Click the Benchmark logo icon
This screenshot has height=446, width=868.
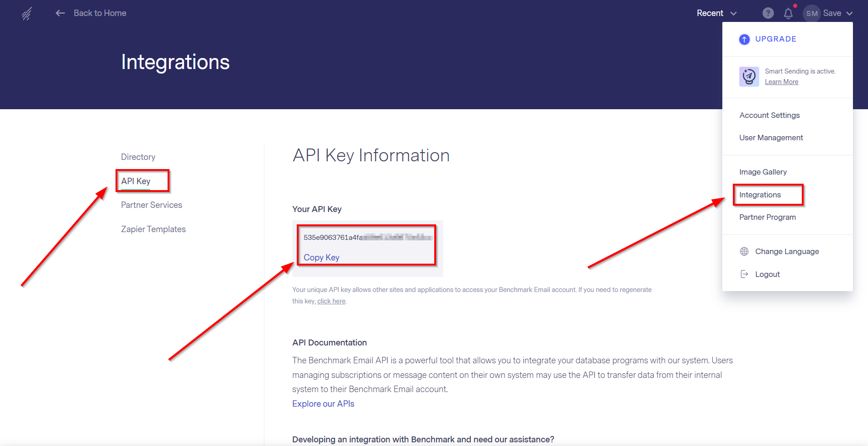click(27, 14)
